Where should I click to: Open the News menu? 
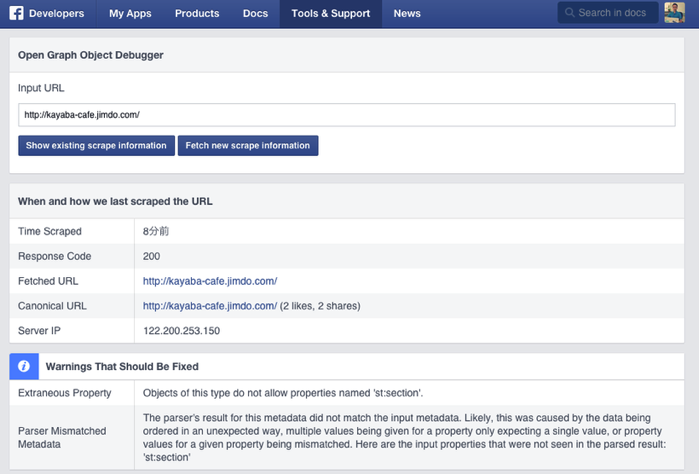coord(407,13)
